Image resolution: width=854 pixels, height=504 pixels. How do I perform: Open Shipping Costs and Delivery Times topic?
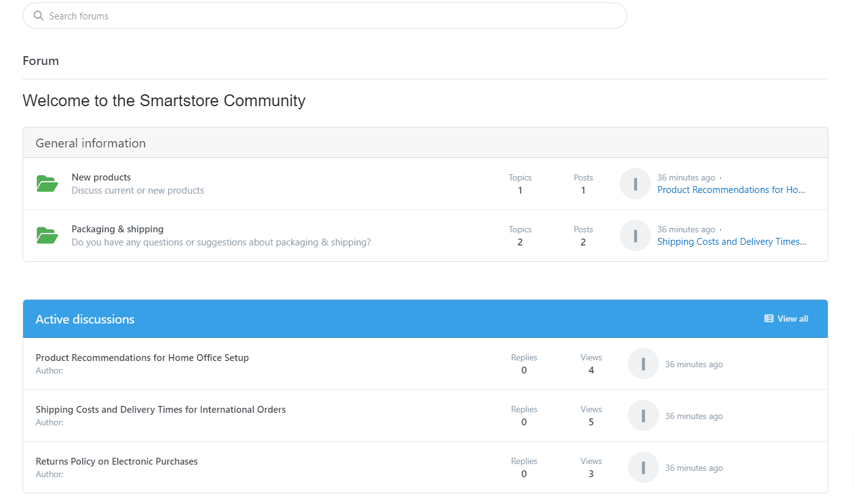[161, 410]
